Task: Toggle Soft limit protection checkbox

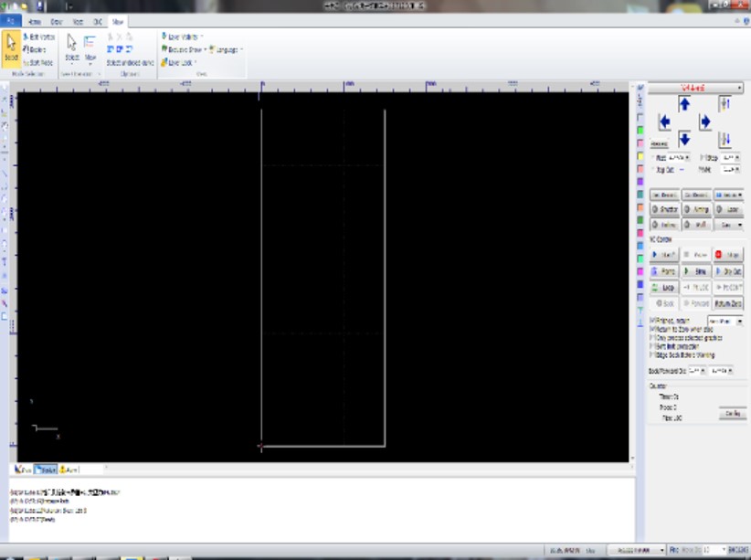Action: coord(652,346)
